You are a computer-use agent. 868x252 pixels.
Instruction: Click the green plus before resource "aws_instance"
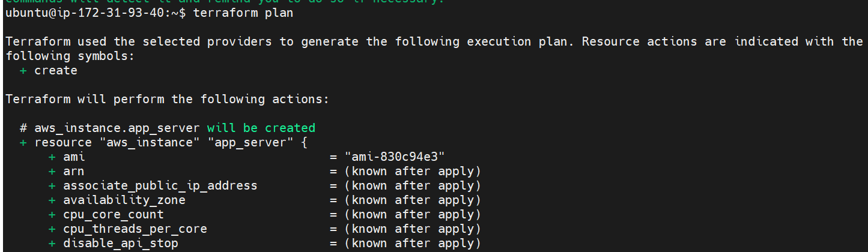pyautogui.click(x=23, y=142)
